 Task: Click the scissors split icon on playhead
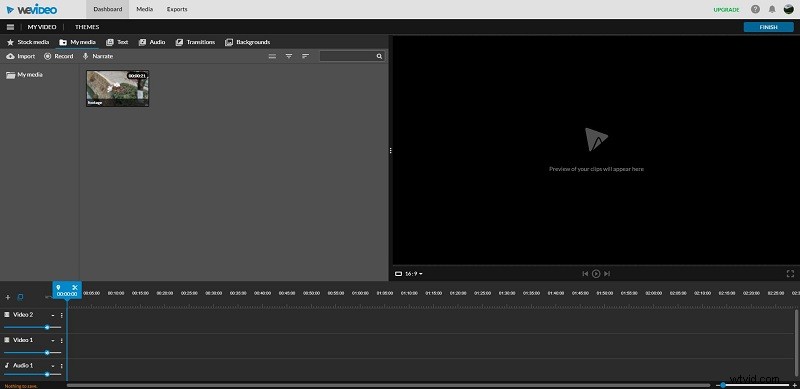point(74,287)
